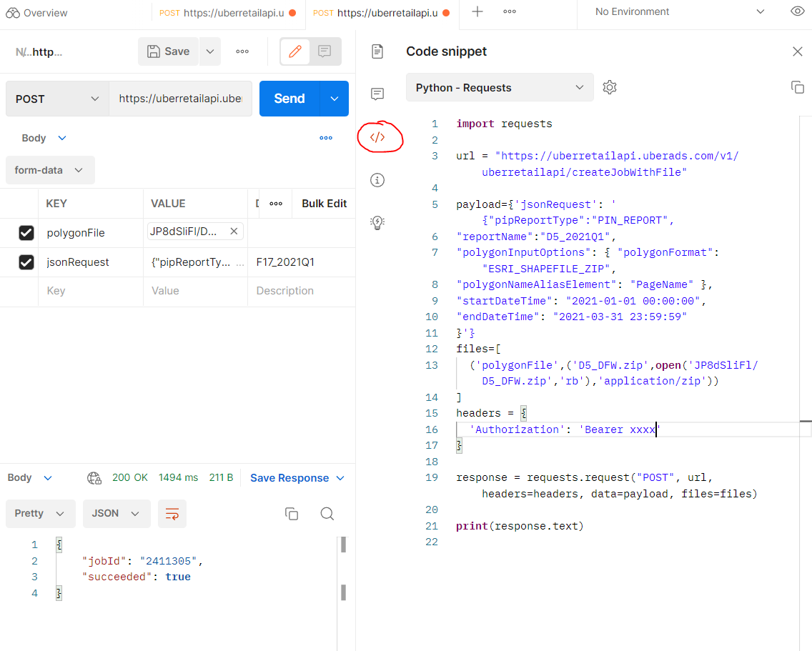Open the request Body section dropdown

44,139
